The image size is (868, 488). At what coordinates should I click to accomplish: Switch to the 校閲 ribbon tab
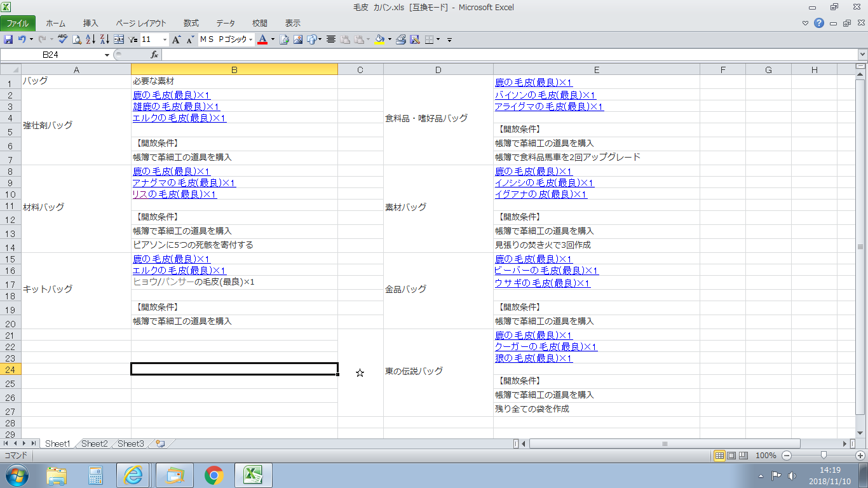(259, 24)
